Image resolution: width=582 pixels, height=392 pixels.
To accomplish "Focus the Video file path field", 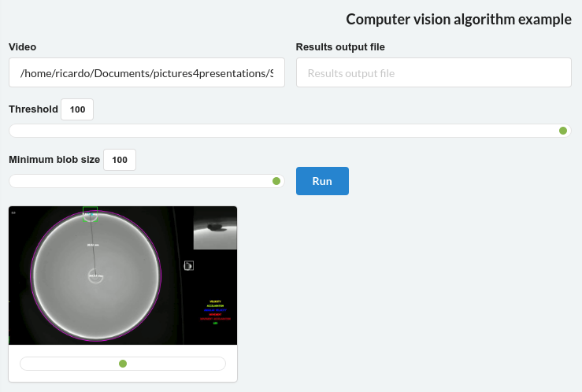I will pos(146,72).
